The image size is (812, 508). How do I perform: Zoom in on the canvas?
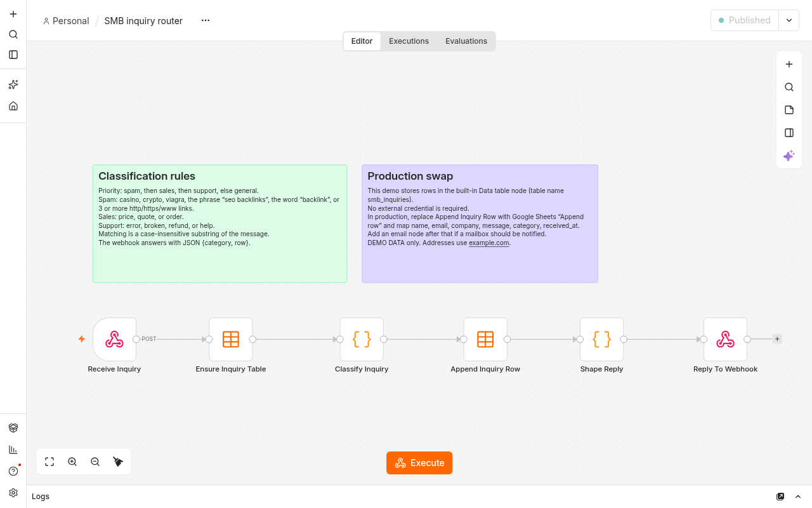pyautogui.click(x=72, y=462)
